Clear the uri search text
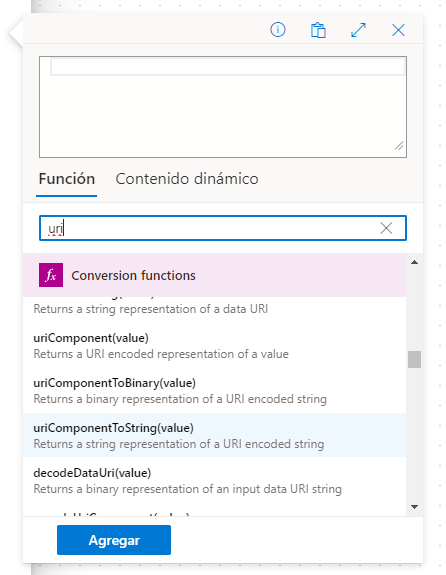 (386, 228)
